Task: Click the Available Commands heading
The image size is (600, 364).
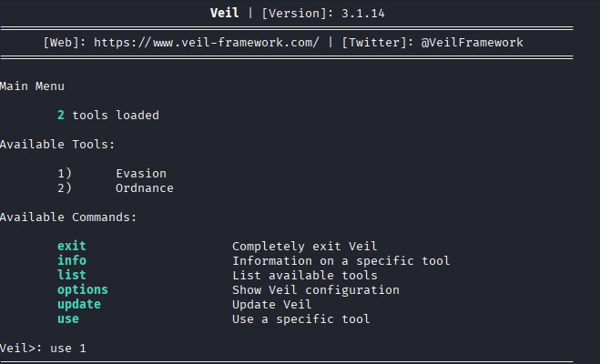Action: tap(68, 217)
